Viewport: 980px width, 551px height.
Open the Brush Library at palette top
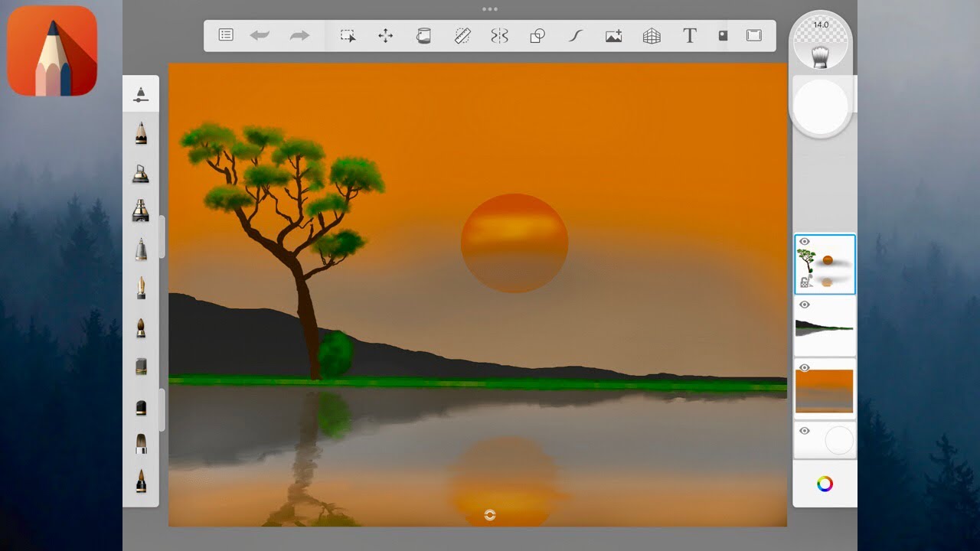point(141,95)
